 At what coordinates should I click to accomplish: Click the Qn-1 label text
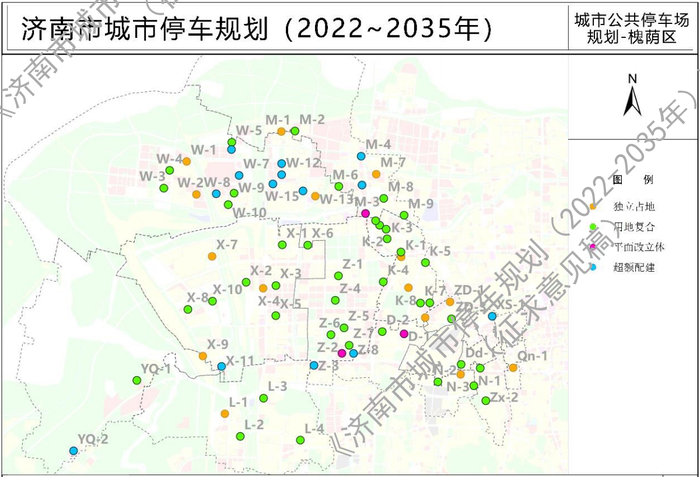pyautogui.click(x=532, y=356)
